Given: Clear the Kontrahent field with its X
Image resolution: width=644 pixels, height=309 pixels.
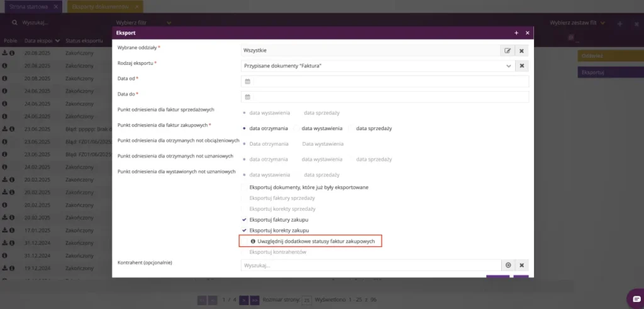Looking at the screenshot, I should (521, 265).
